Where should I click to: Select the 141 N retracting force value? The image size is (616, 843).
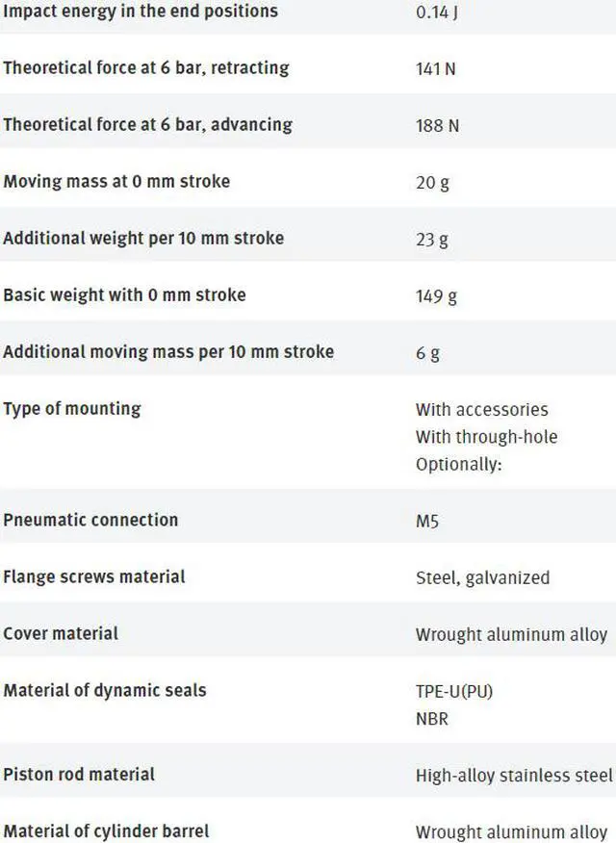click(x=435, y=69)
